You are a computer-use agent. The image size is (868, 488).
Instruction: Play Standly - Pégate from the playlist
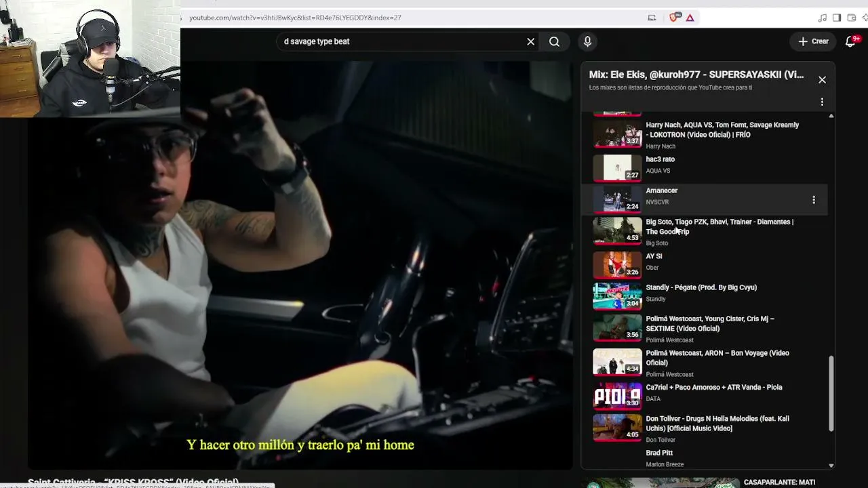point(701,287)
